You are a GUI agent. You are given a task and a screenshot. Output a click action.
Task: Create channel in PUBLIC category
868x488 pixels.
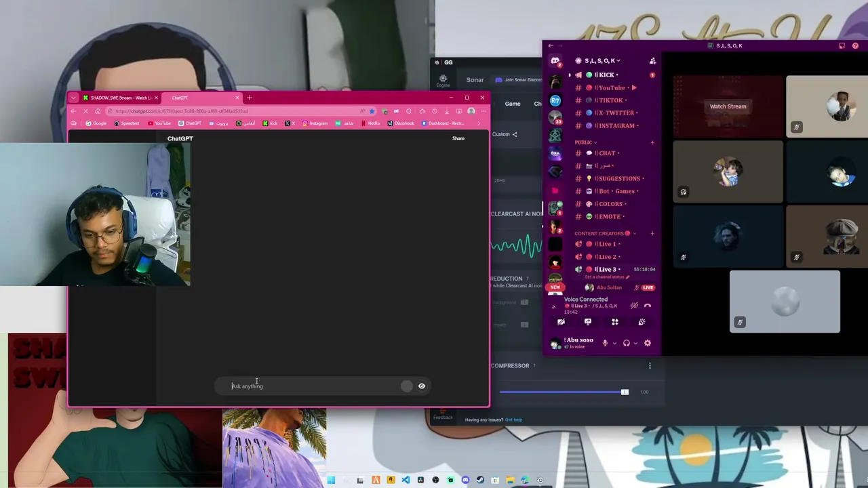(x=652, y=142)
